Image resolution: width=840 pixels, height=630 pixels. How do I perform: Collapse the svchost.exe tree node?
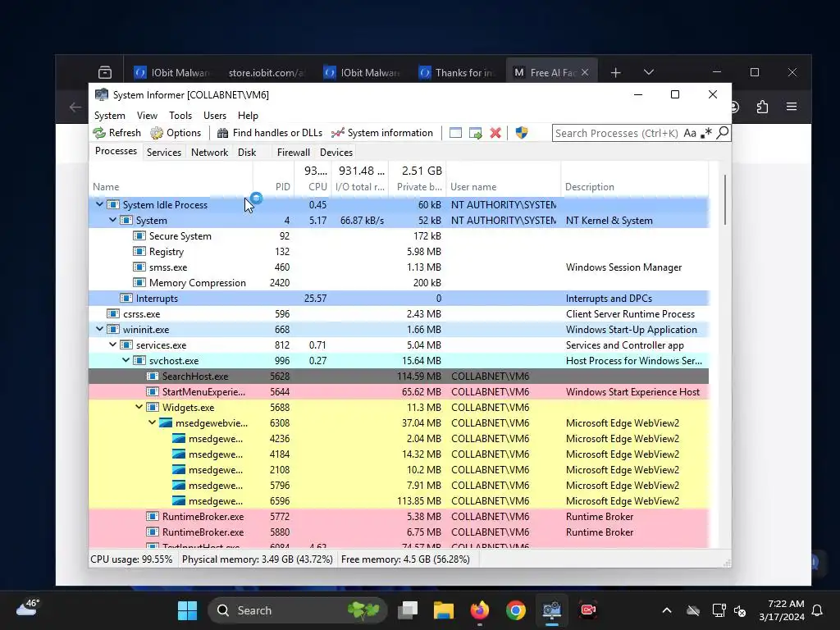(x=126, y=360)
